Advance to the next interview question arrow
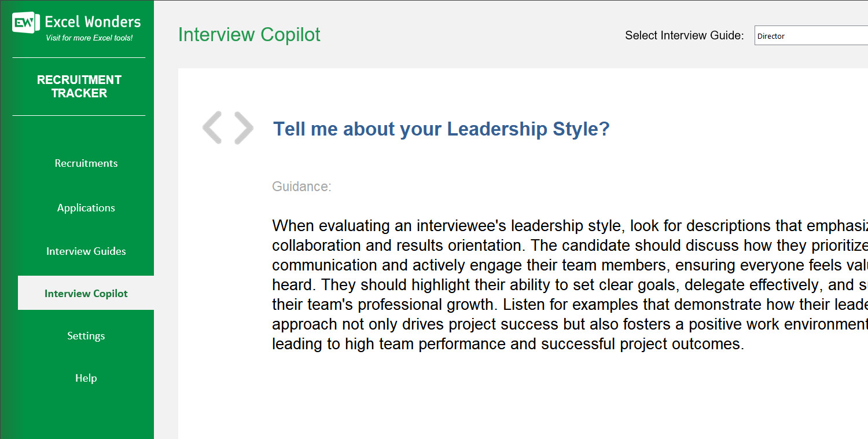 [x=244, y=127]
